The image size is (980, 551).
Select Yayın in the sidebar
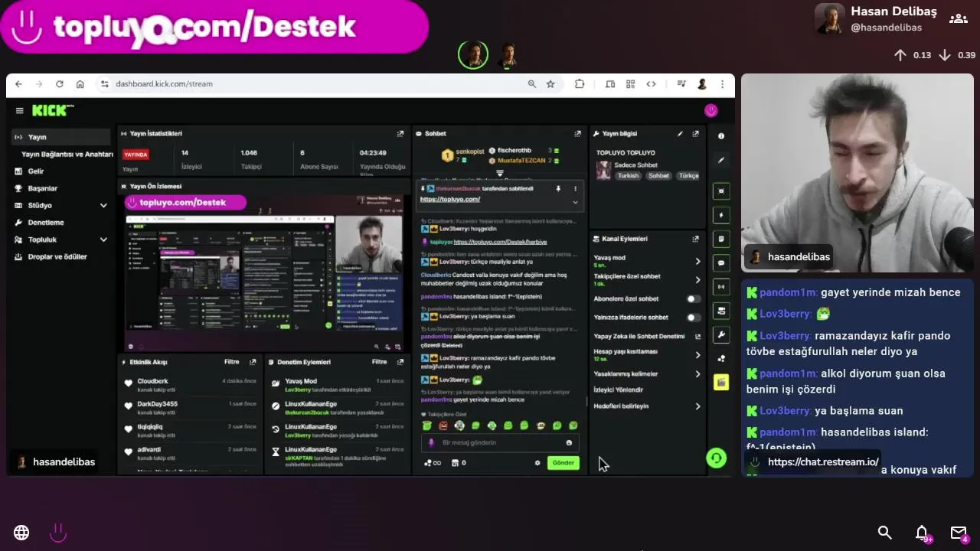click(x=60, y=137)
